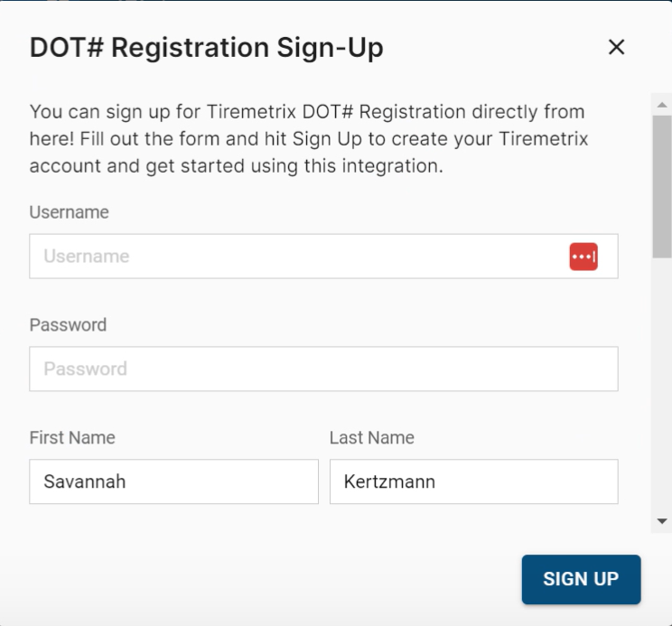The width and height of the screenshot is (672, 626).
Task: Focus the Password input field
Action: click(323, 369)
